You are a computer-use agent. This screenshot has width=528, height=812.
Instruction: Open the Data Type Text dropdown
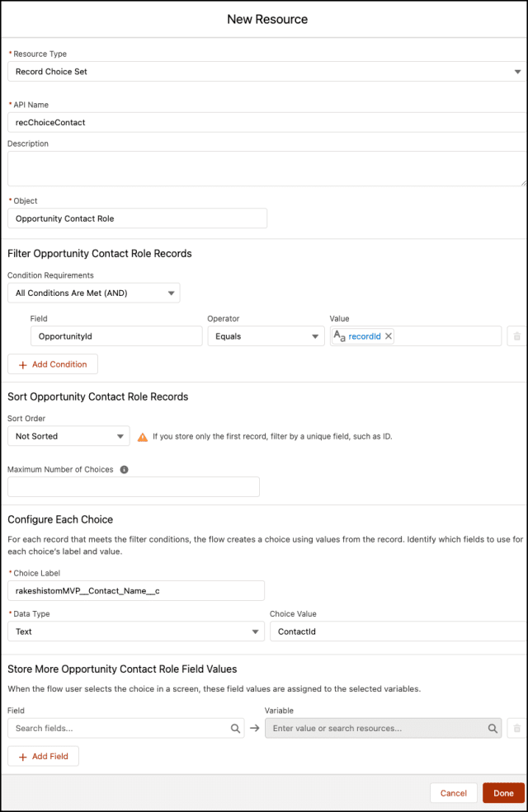click(x=135, y=632)
